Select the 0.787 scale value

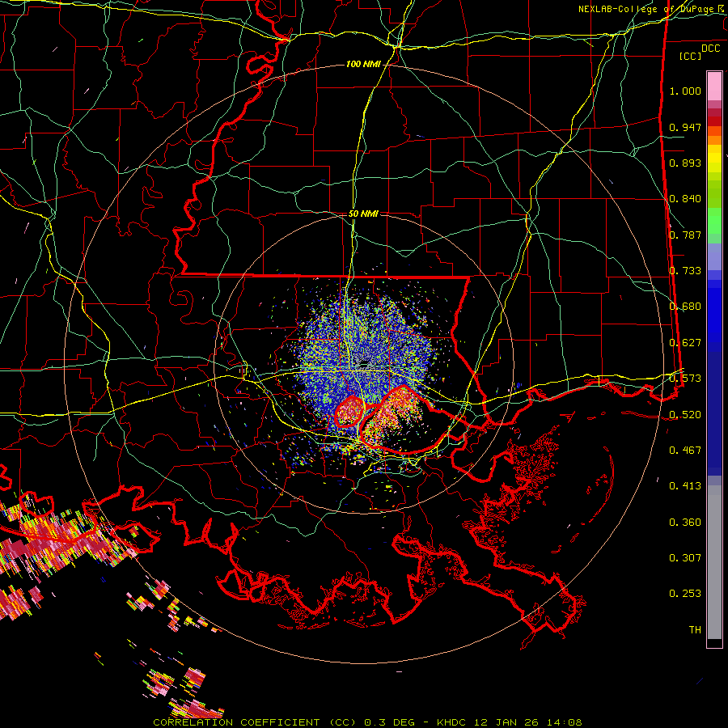[685, 235]
